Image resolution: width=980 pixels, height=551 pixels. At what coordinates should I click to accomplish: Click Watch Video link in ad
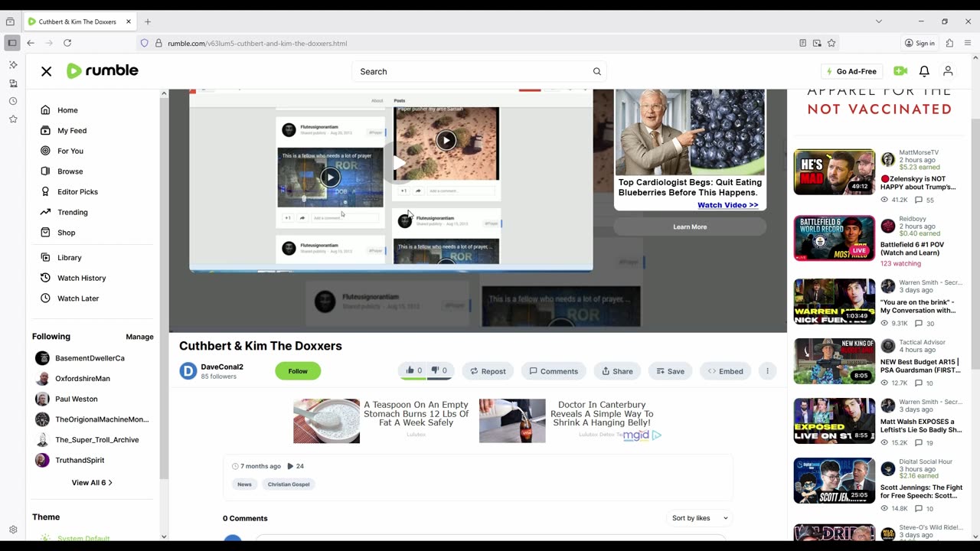(x=727, y=205)
